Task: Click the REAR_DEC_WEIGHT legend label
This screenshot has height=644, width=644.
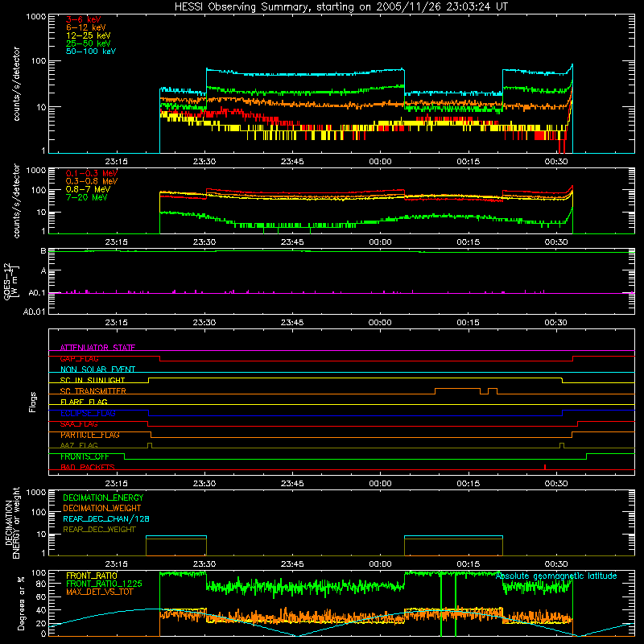Action: [99, 530]
